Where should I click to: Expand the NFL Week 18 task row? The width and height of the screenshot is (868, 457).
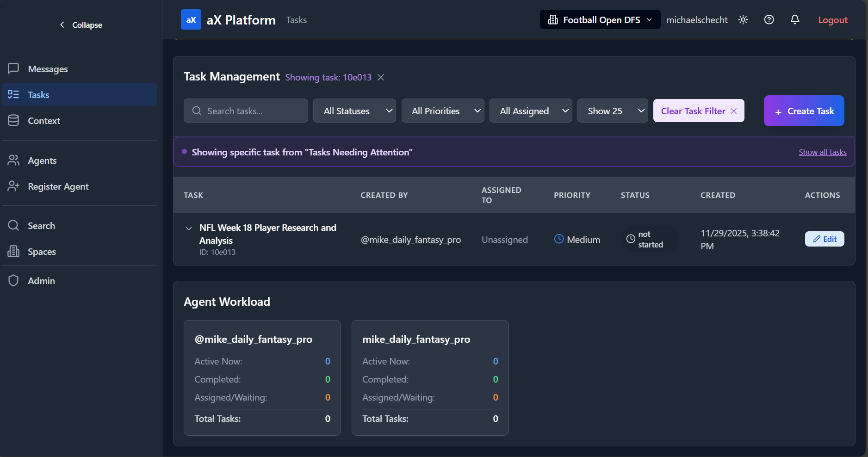(x=189, y=228)
